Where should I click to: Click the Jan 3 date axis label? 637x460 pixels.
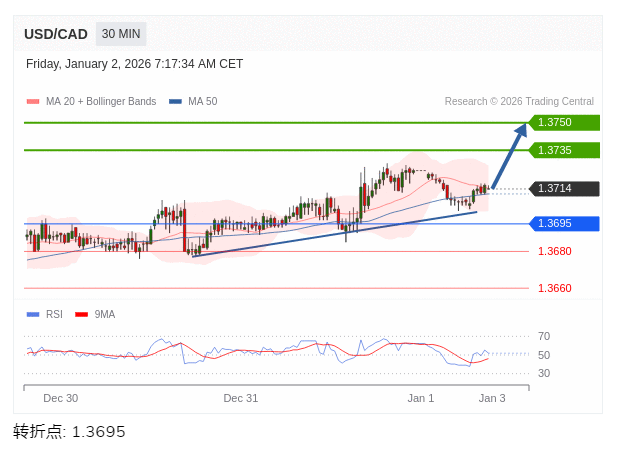(x=491, y=398)
